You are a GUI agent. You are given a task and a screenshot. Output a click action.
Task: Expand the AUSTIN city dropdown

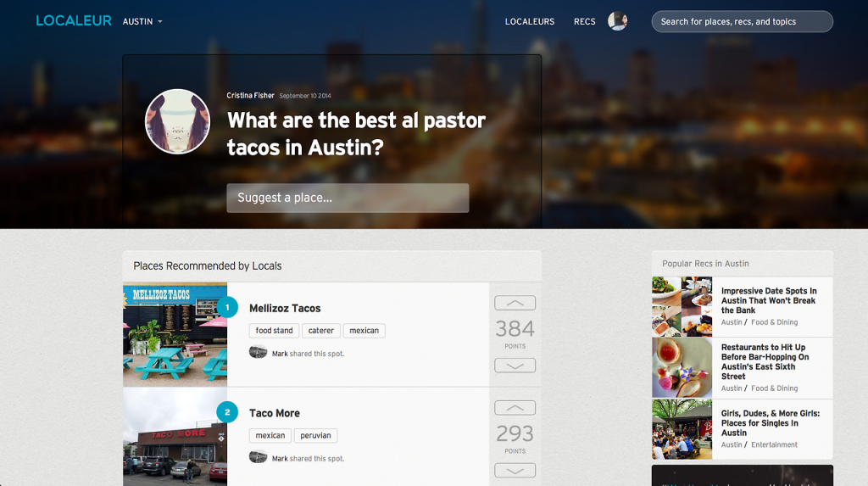[x=142, y=21]
